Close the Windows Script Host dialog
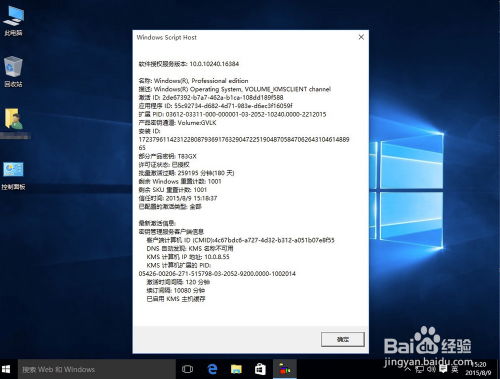The image size is (500, 379). tap(361, 37)
